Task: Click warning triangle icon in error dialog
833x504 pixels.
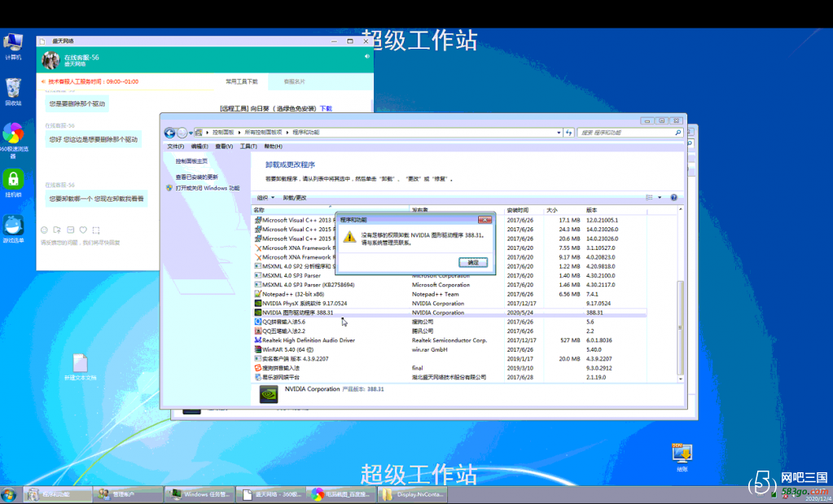Action: 349,238
